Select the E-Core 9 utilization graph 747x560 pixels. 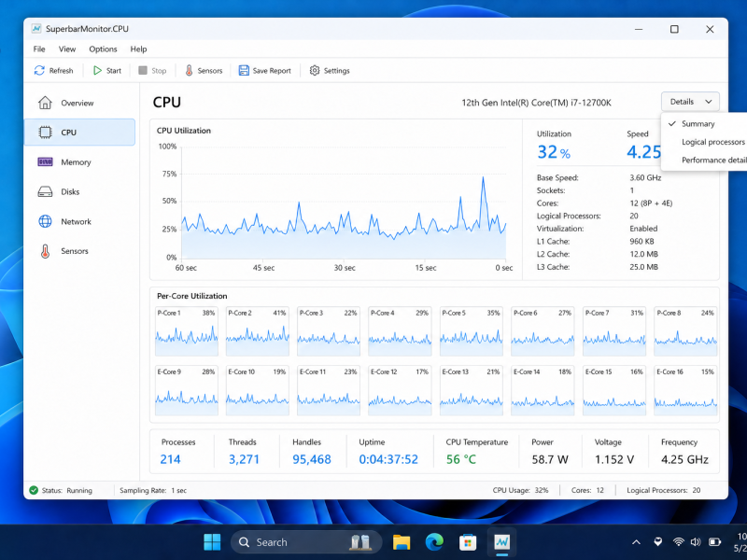186,390
